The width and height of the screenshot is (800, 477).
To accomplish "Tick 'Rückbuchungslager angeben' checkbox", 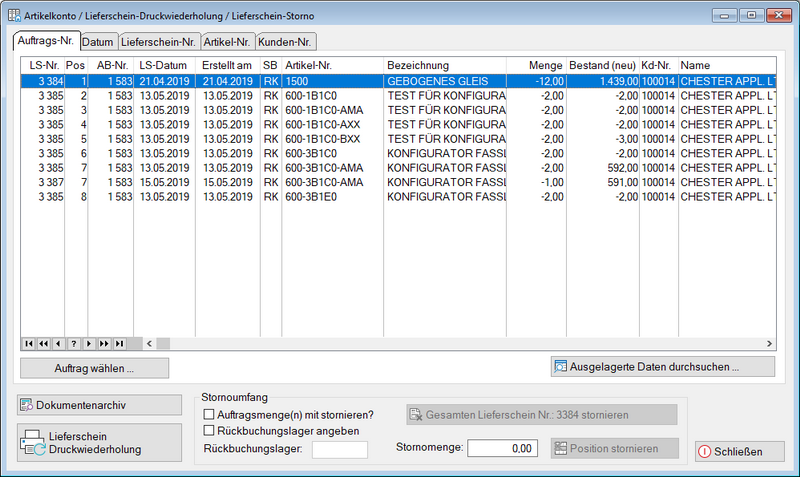I will point(209,431).
